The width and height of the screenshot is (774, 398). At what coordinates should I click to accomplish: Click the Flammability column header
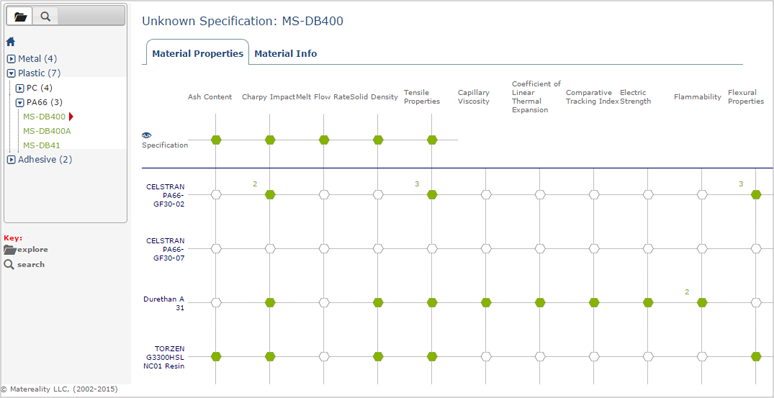coord(697,97)
